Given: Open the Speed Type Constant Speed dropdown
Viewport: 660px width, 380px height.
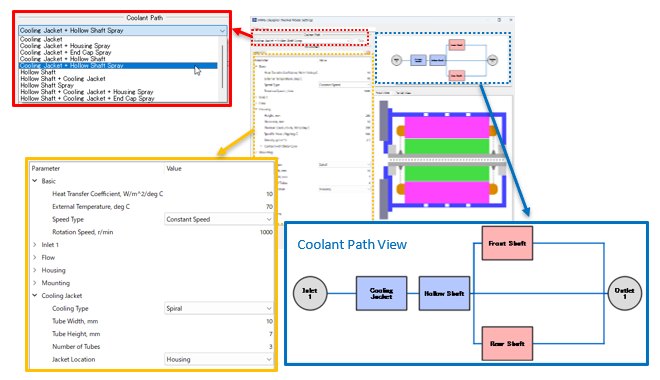Looking at the screenshot, I should click(218, 219).
